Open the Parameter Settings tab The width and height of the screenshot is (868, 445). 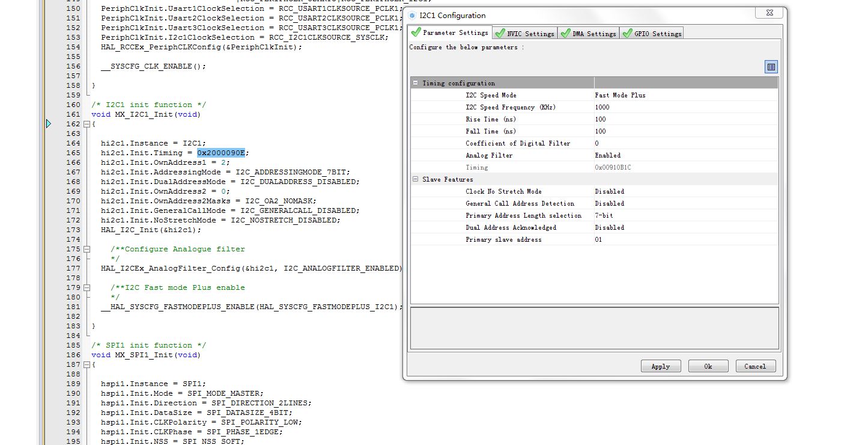coord(449,33)
